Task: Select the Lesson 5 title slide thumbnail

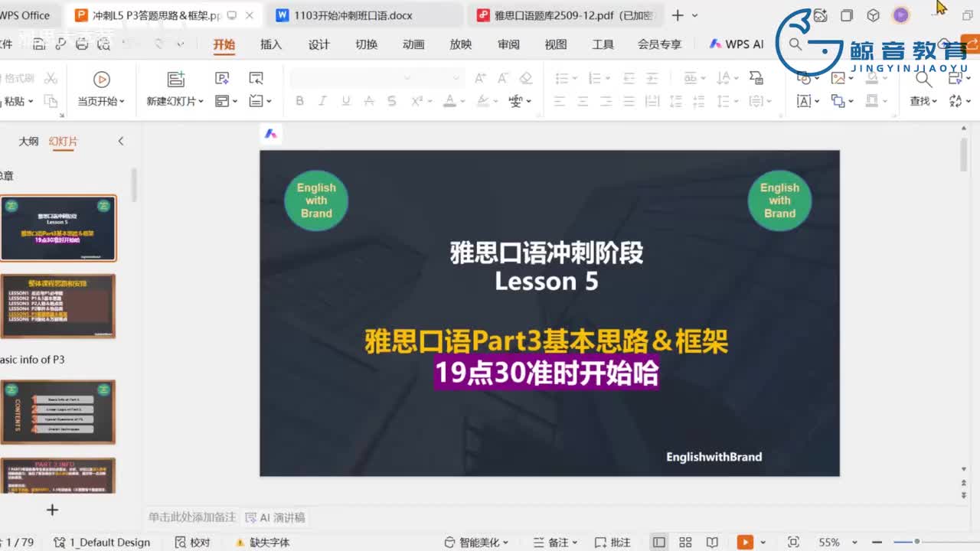Action: click(x=58, y=228)
